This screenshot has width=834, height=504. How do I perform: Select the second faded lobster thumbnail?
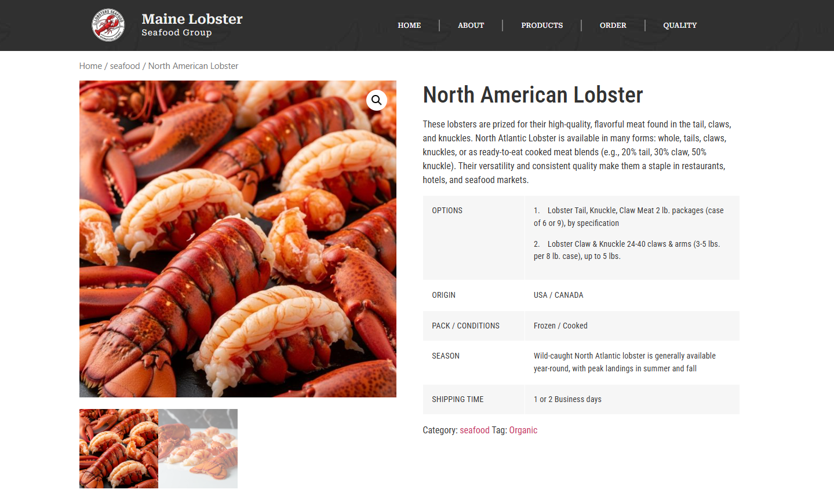coord(198,448)
